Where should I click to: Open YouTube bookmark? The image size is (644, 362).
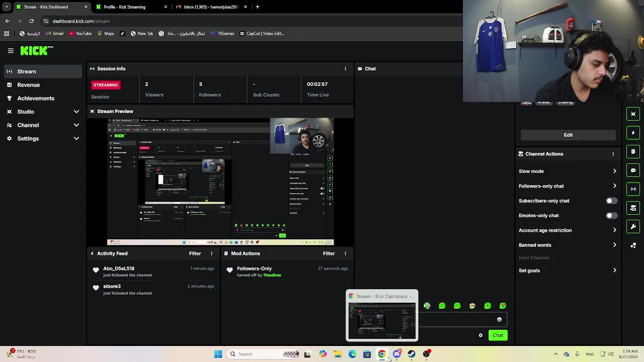click(x=80, y=34)
